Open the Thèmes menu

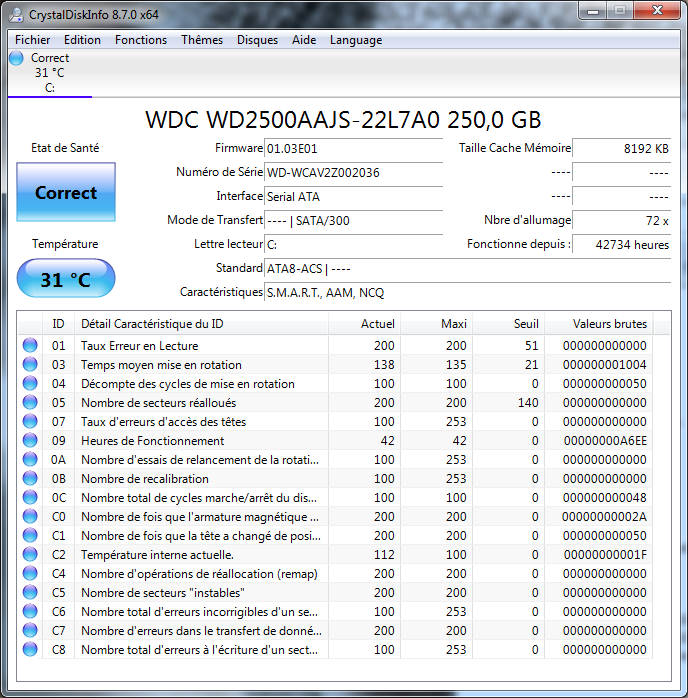(202, 40)
